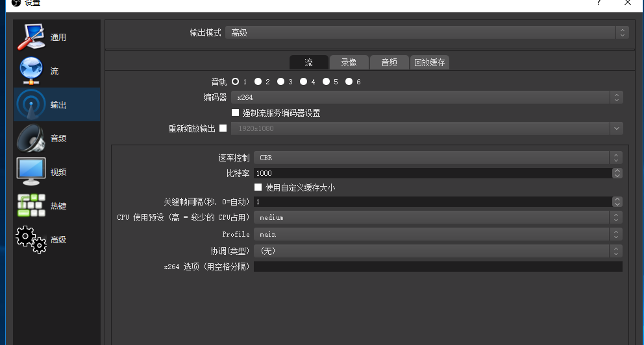Switch to the 音频 tab
This screenshot has height=345, width=644.
coord(389,62)
